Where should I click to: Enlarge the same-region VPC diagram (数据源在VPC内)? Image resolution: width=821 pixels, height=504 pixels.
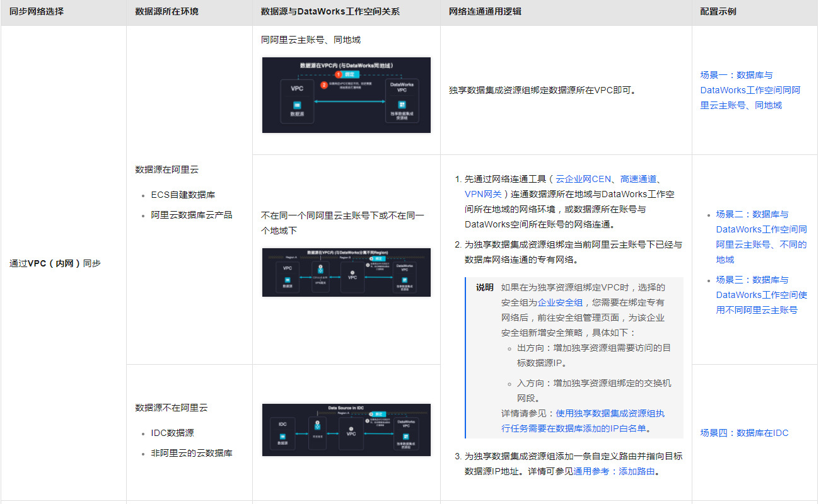point(346,95)
